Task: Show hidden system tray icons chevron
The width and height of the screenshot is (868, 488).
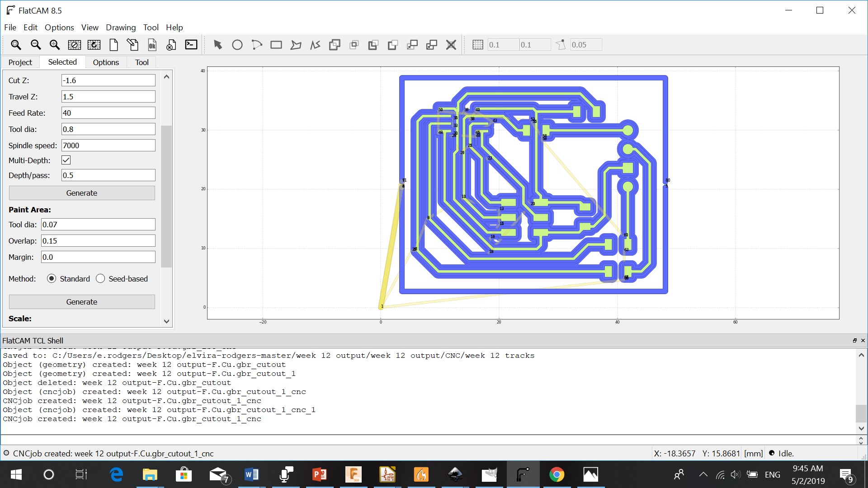Action: 703,474
